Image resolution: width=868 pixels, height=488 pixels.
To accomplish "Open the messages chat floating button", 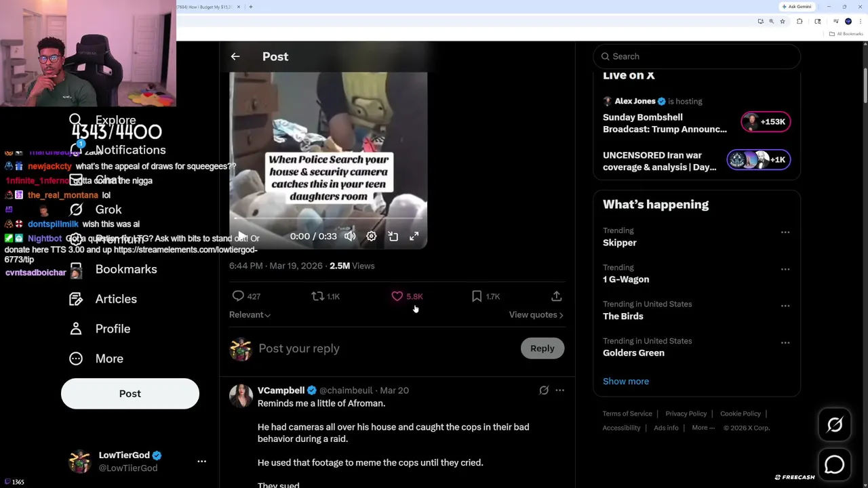I will (835, 464).
